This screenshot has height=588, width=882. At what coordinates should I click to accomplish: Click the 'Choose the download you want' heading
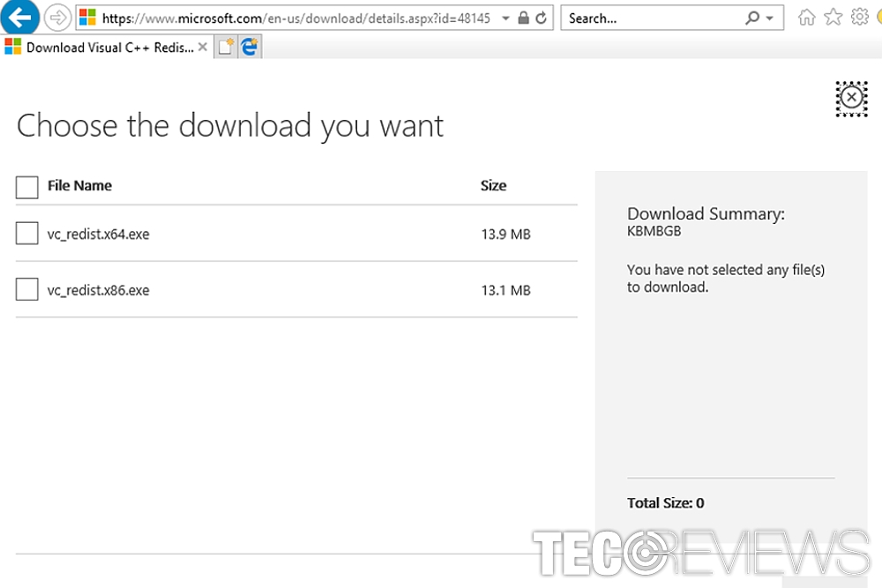pos(230,126)
